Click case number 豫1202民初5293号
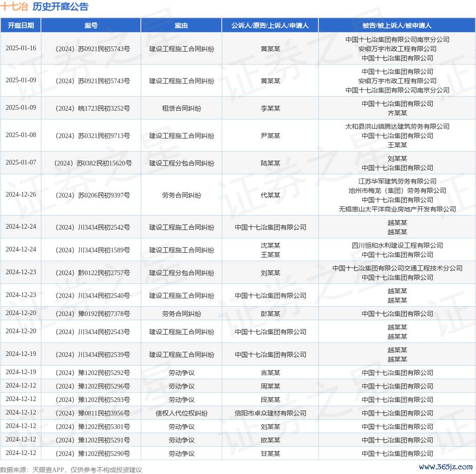The height and width of the screenshot is (474, 476). 93,400
